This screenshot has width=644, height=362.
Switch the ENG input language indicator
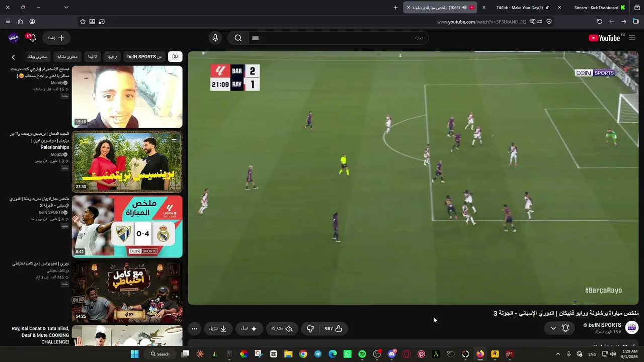592,354
